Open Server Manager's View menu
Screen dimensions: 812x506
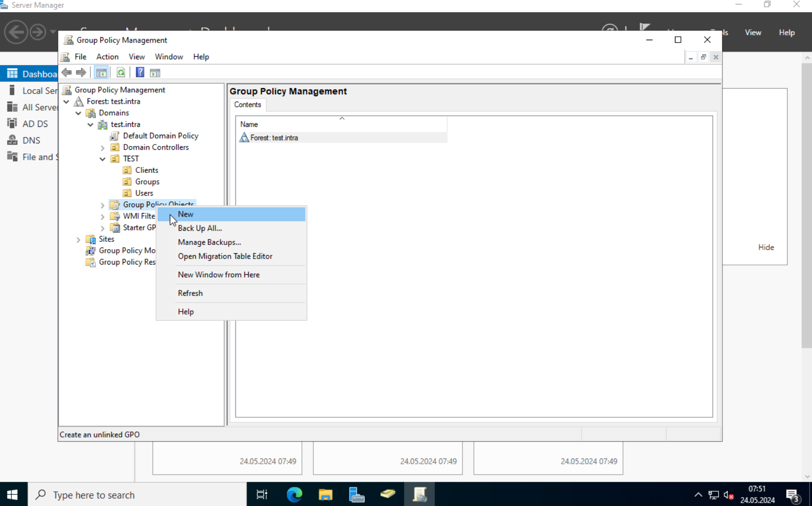753,33
